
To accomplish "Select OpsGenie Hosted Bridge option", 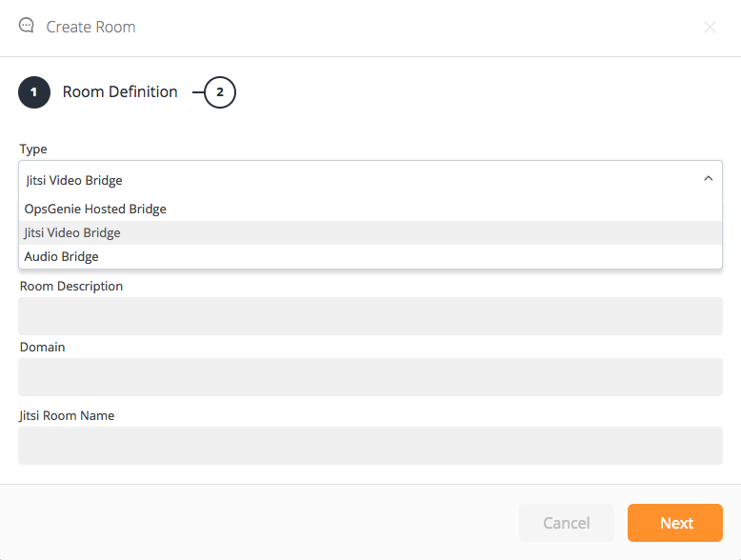I will click(x=95, y=209).
